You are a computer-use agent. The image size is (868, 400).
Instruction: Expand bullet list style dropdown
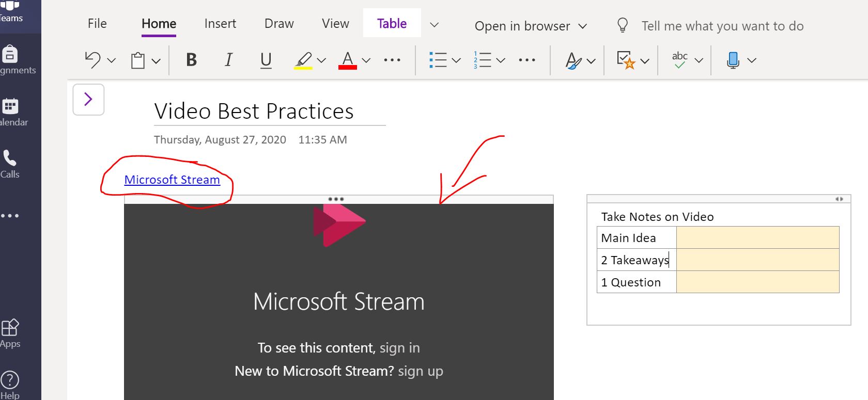tap(456, 61)
